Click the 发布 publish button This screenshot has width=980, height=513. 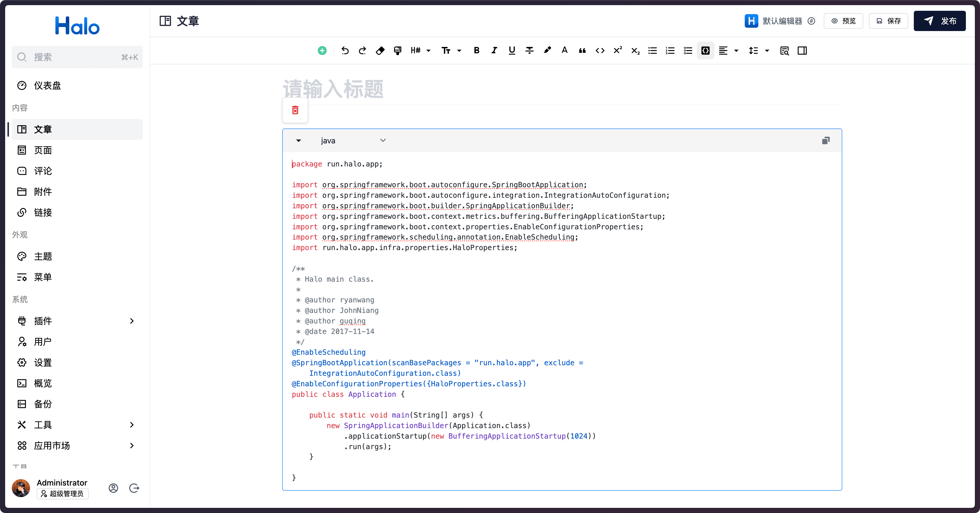tap(940, 21)
